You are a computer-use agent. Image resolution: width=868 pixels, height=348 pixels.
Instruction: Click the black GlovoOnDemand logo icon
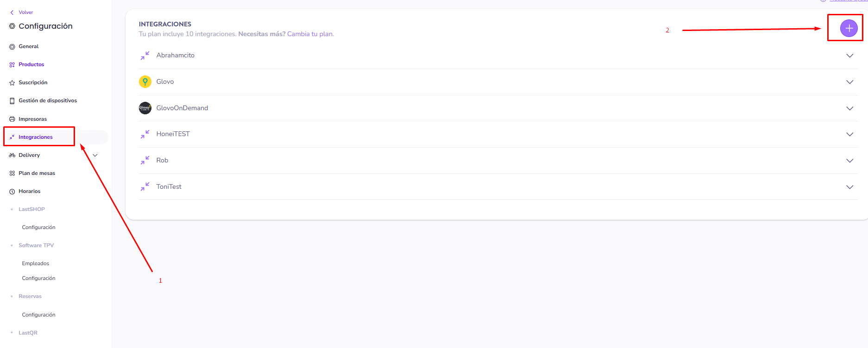click(145, 108)
